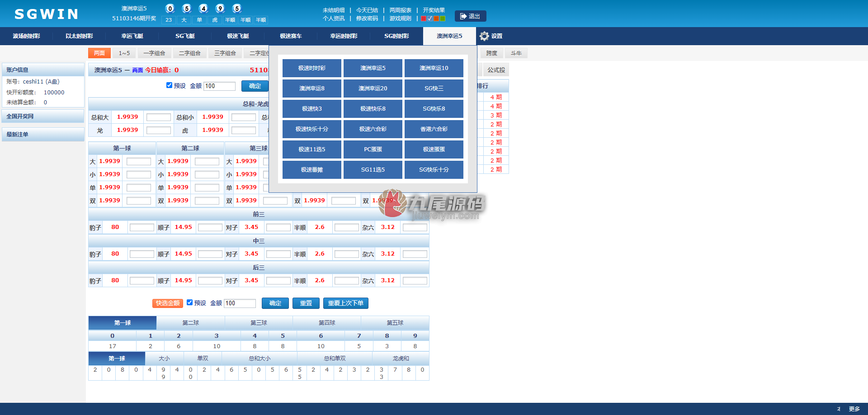Toggle the top 预设 checkbox
The width and height of the screenshot is (868, 415).
point(169,85)
